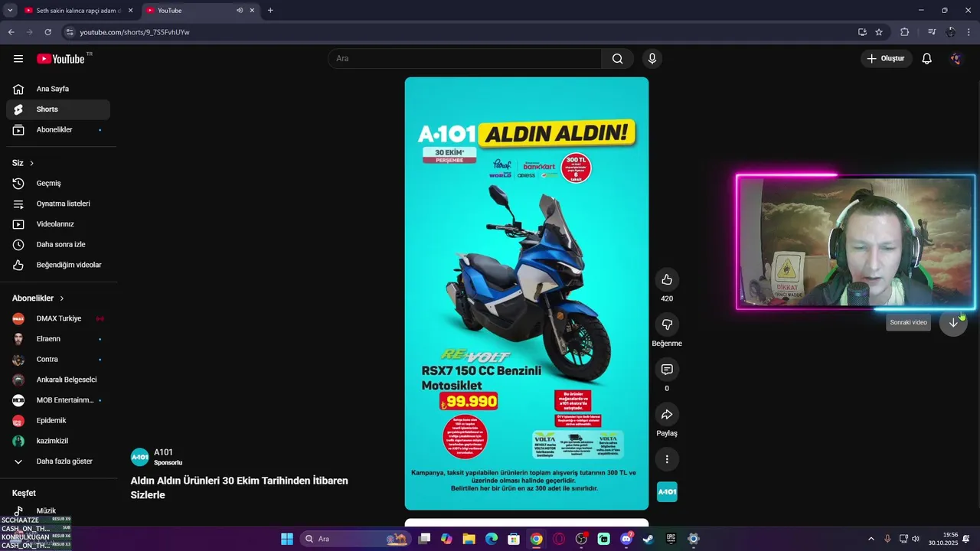The height and width of the screenshot is (551, 980).
Task: Dislike the short via Beğenme button
Action: click(667, 324)
